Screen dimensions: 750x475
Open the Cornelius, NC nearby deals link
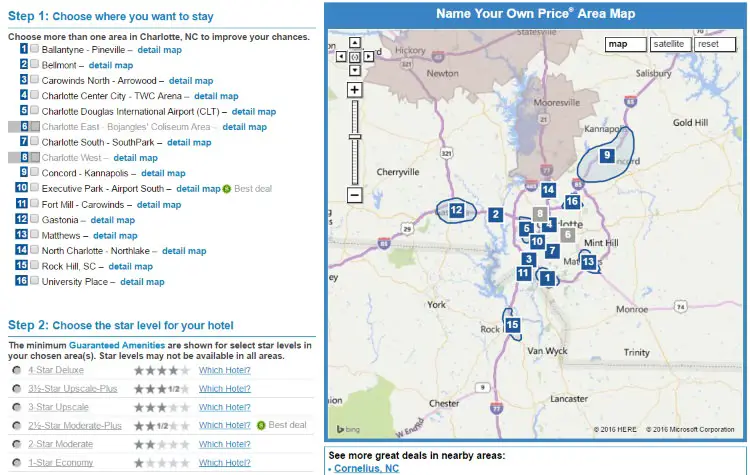pyautogui.click(x=366, y=468)
